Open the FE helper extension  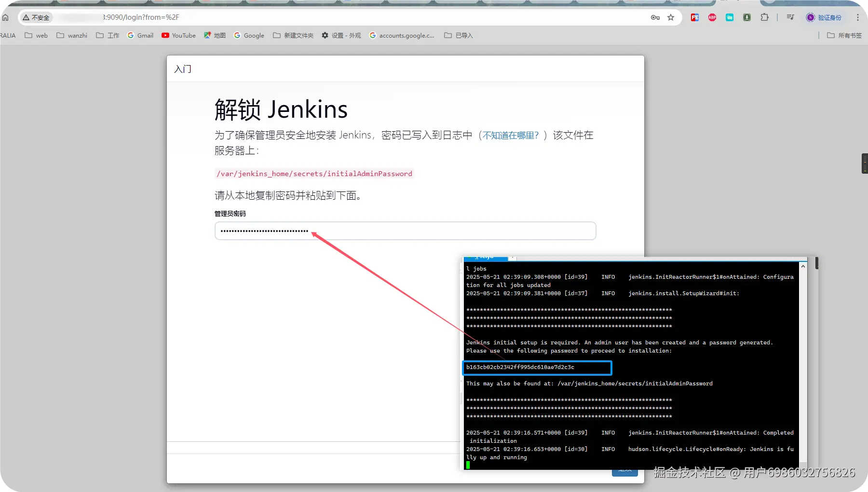pyautogui.click(x=695, y=17)
